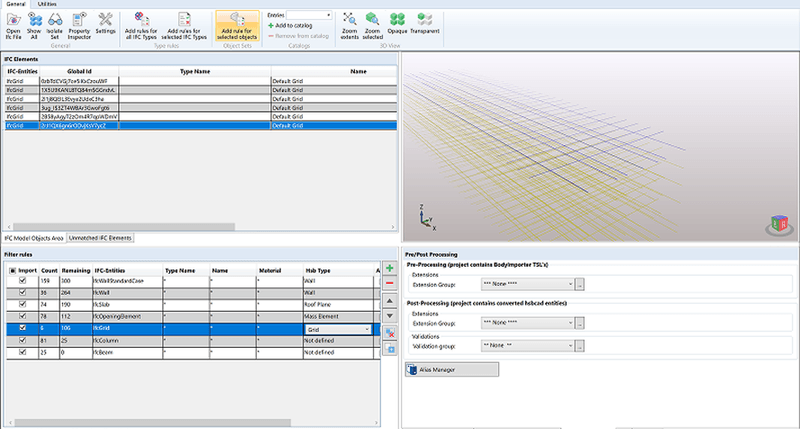Click the 3D view cube

(779, 223)
